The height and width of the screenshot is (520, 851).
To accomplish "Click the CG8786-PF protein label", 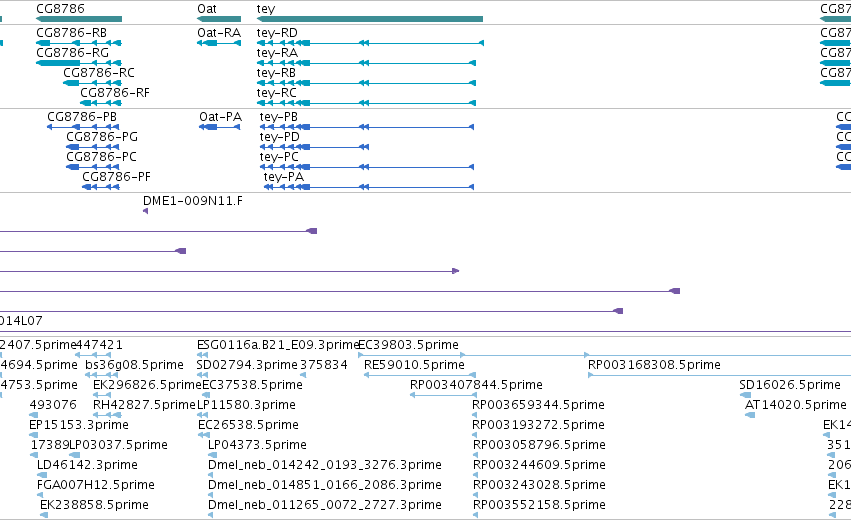I will click(x=117, y=177).
